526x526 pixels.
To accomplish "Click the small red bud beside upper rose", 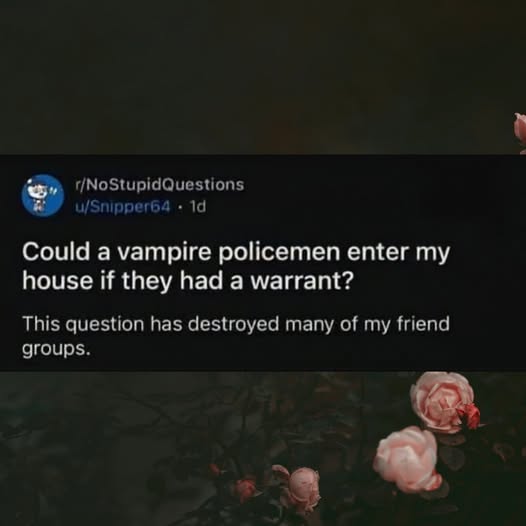I will pos(470,415).
